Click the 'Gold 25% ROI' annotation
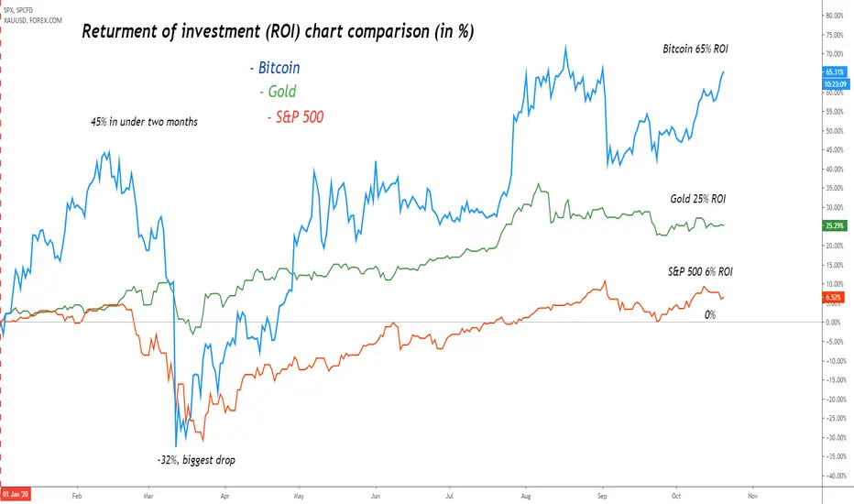 coord(697,199)
